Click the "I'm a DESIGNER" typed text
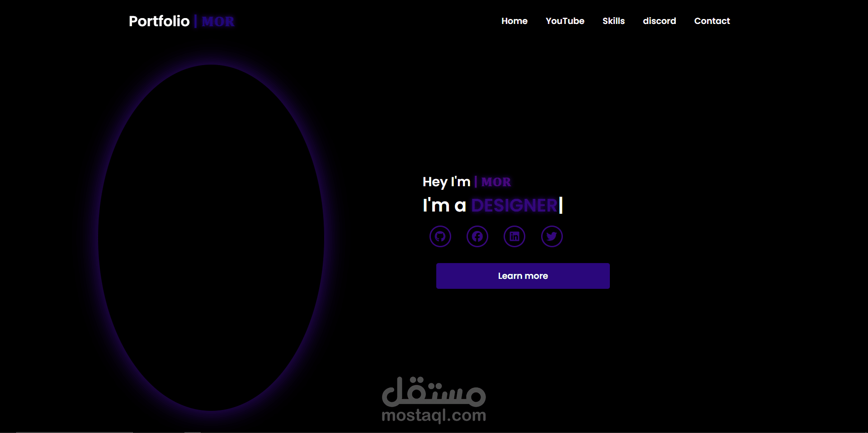Image resolution: width=868 pixels, height=433 pixels. pos(492,205)
